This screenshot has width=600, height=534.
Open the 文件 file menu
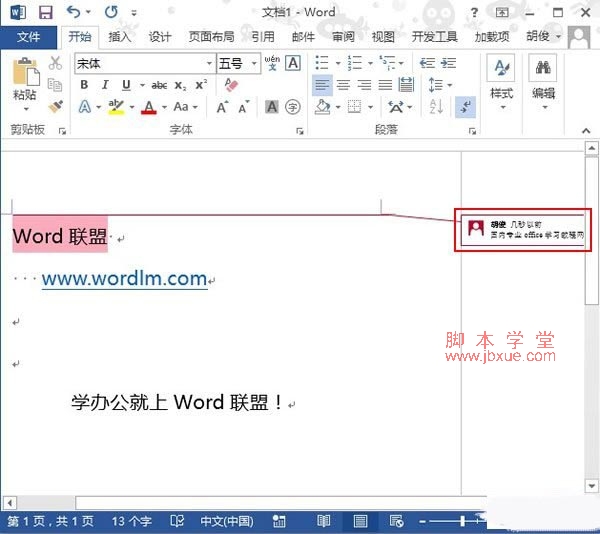(29, 37)
